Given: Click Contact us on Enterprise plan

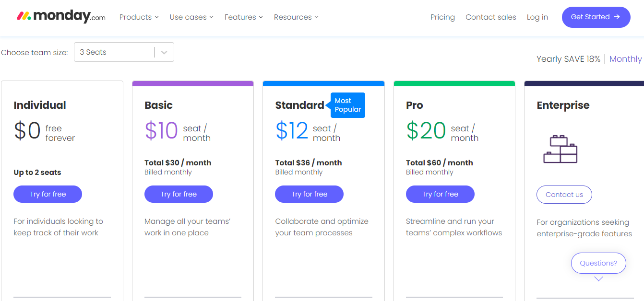Looking at the screenshot, I should click(564, 195).
